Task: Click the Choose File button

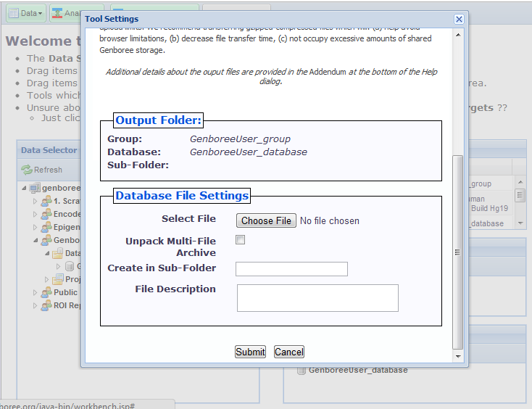Action: point(266,220)
